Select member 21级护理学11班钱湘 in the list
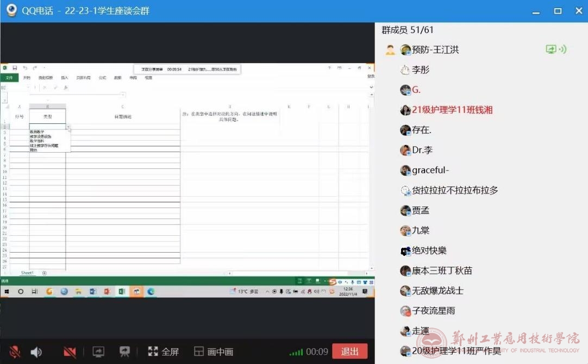 click(x=452, y=110)
